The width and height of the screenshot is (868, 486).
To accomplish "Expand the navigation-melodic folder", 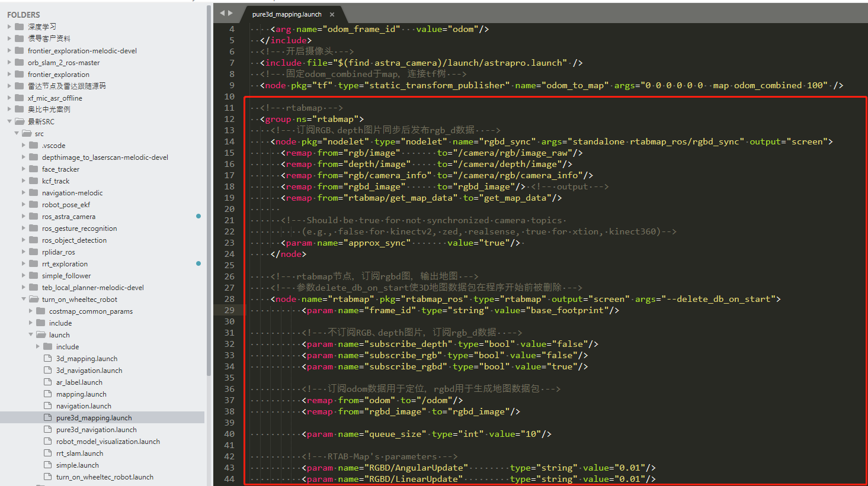I will click(24, 193).
